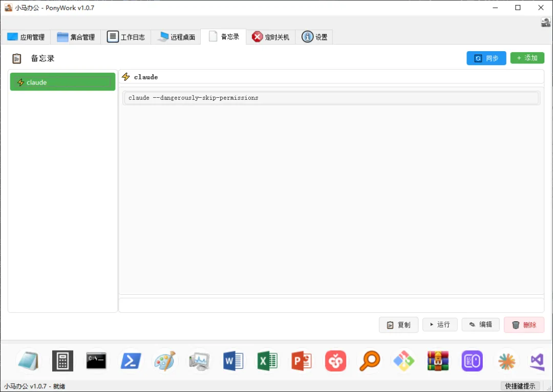This screenshot has height=392, width=553.
Task: Click the green 添加 button
Action: (x=527, y=58)
